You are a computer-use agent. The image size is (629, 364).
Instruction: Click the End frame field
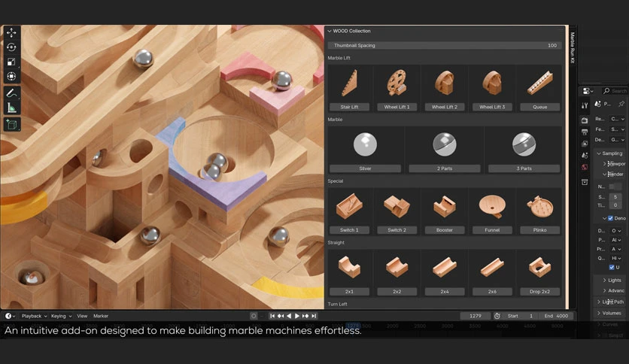(x=556, y=316)
